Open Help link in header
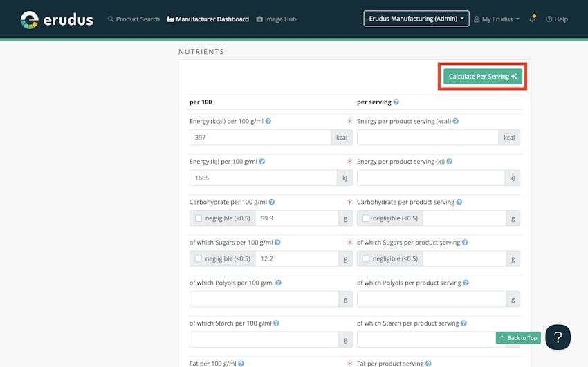This screenshot has height=367, width=588. pos(556,19)
